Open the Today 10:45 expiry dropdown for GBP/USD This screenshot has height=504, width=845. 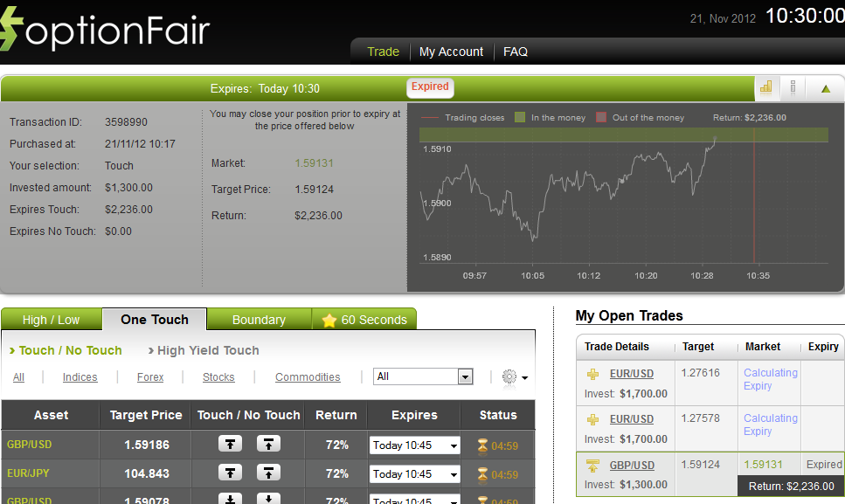tap(414, 445)
